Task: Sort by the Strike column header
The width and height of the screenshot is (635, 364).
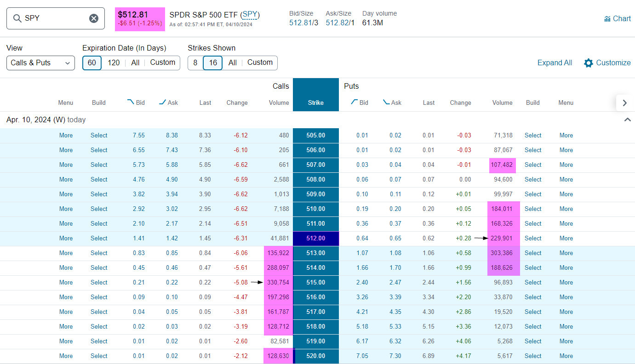Action: 316,103
